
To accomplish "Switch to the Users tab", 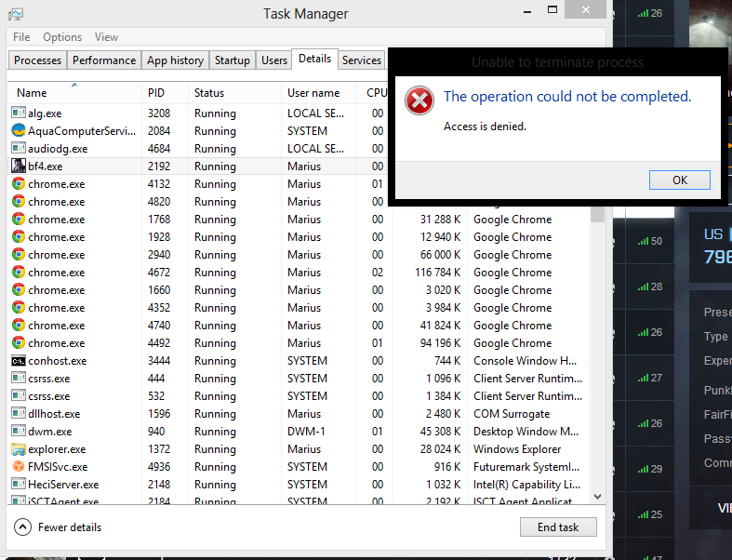I will 274,60.
